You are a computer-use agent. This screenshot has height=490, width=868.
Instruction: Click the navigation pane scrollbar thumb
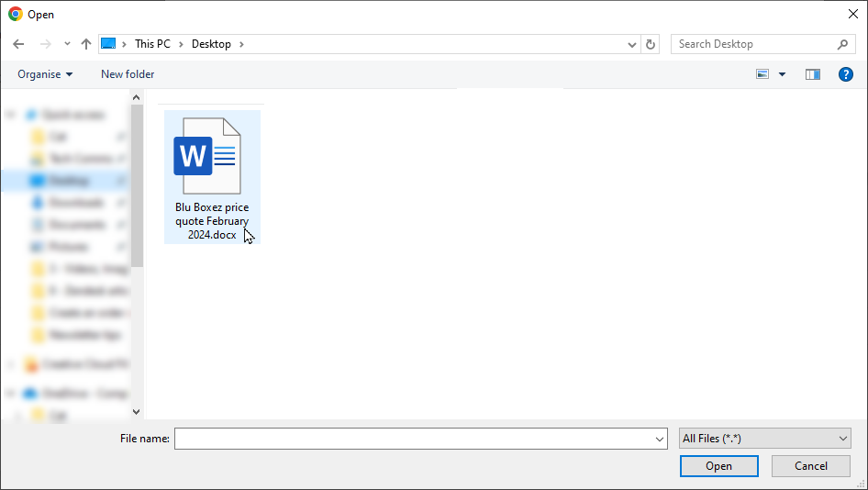click(x=137, y=185)
